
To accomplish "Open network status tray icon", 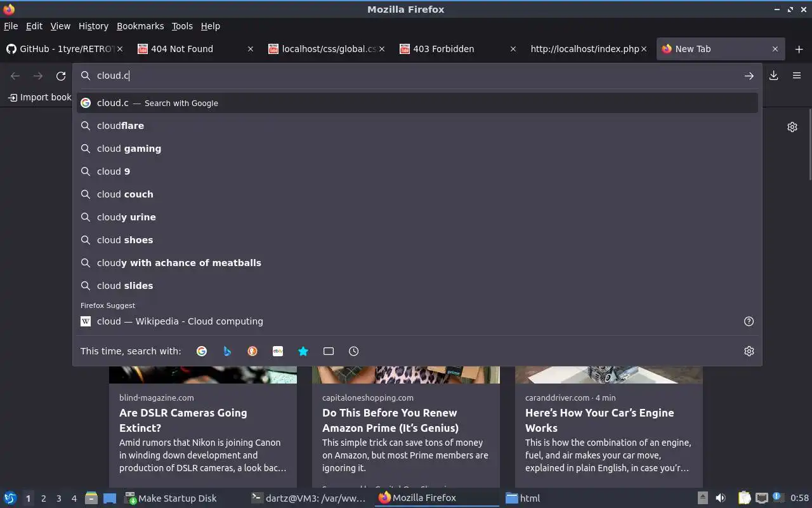I will pos(762,498).
